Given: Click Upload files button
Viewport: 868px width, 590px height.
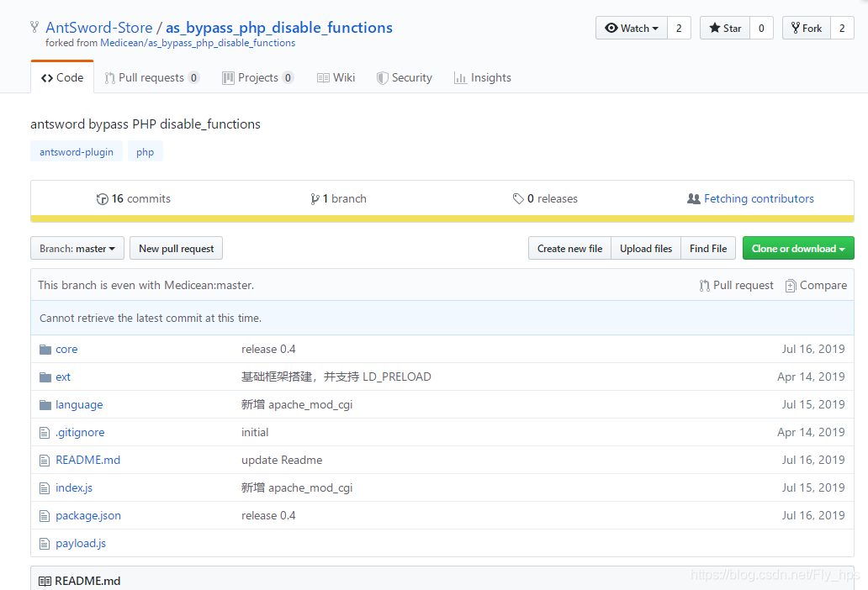Looking at the screenshot, I should coord(646,248).
